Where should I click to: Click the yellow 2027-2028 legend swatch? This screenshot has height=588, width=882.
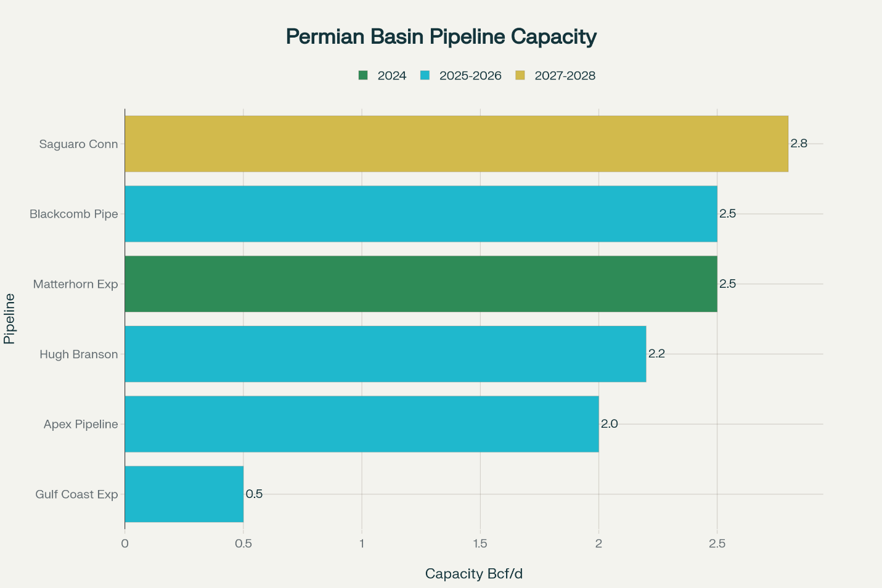pyautogui.click(x=520, y=76)
